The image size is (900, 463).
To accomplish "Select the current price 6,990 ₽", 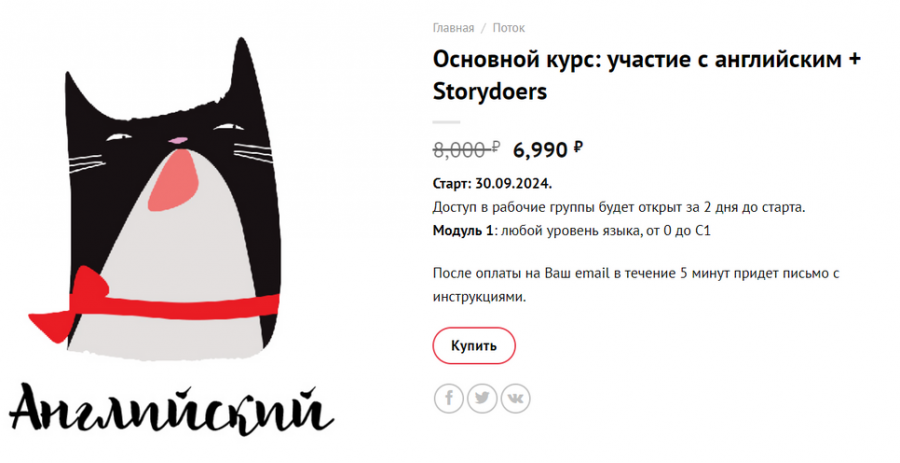I will (x=548, y=150).
